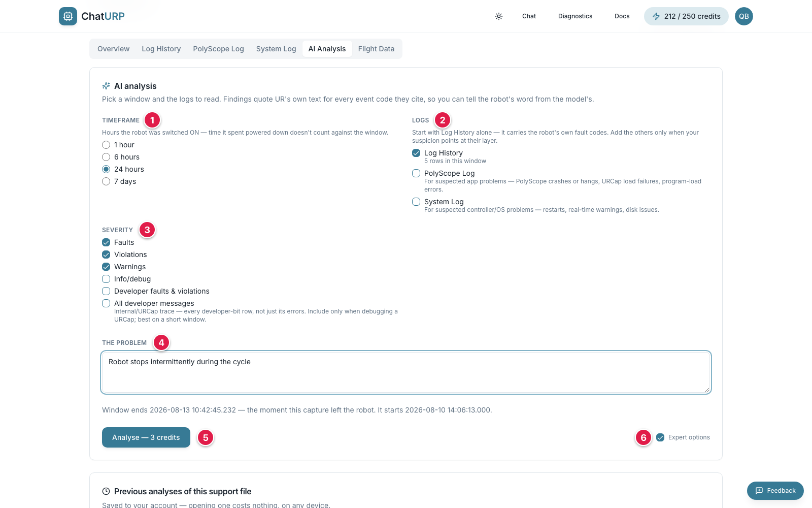812x508 pixels.
Task: Click the AI analysis heading text
Action: coord(136,86)
